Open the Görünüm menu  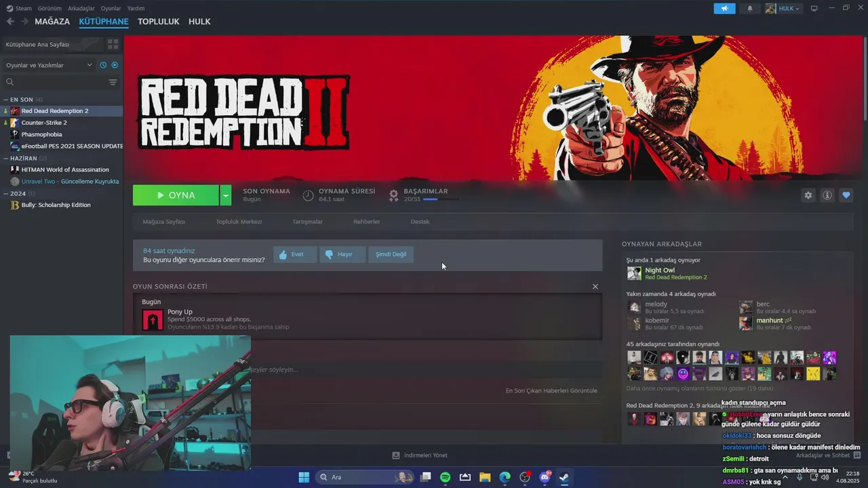pos(50,8)
